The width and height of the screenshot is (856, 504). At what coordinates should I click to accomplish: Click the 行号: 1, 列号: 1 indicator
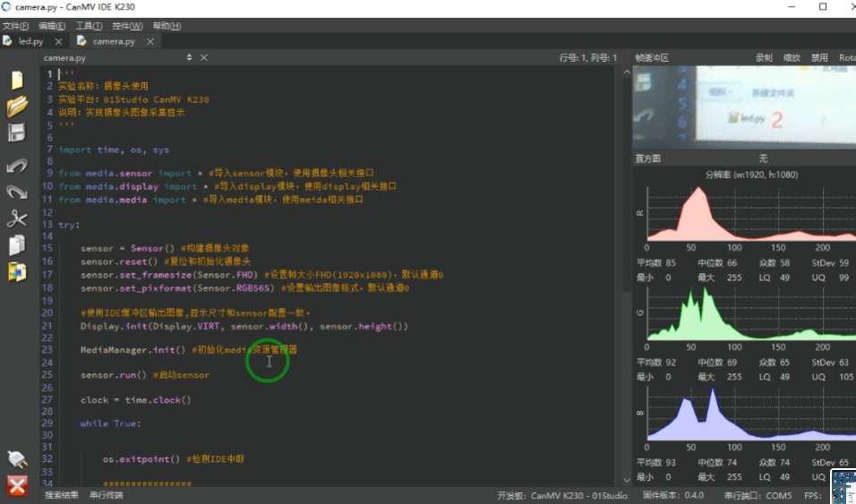click(588, 58)
